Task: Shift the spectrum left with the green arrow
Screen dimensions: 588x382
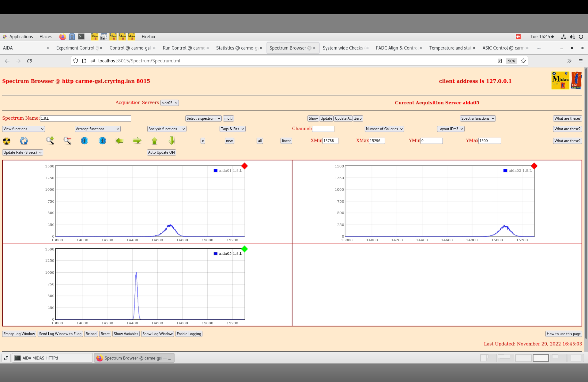Action: pos(120,141)
